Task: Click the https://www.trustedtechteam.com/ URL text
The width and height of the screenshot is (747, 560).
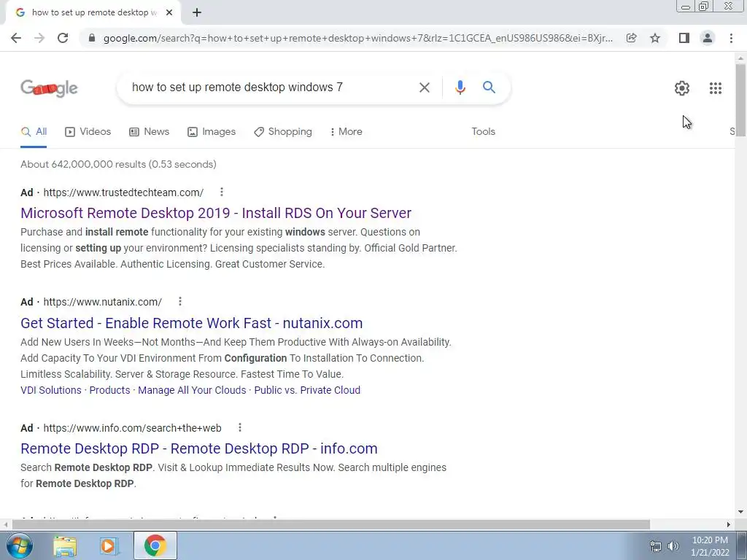Action: tap(123, 192)
